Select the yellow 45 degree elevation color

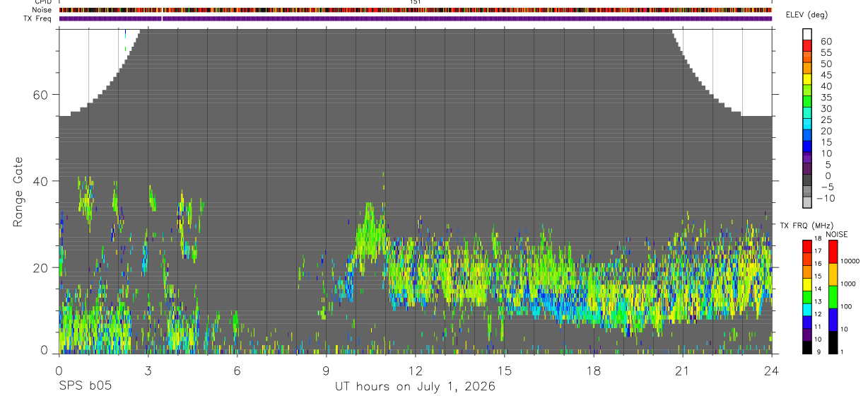point(807,79)
